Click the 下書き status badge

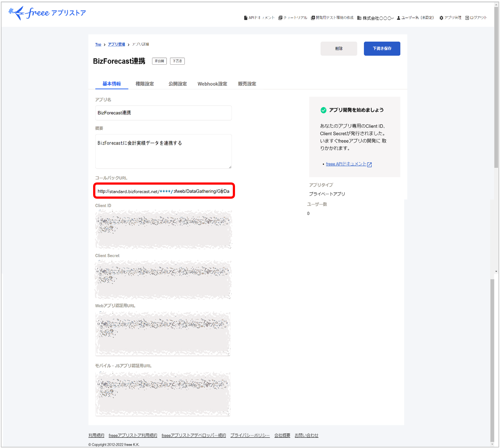[x=177, y=61]
